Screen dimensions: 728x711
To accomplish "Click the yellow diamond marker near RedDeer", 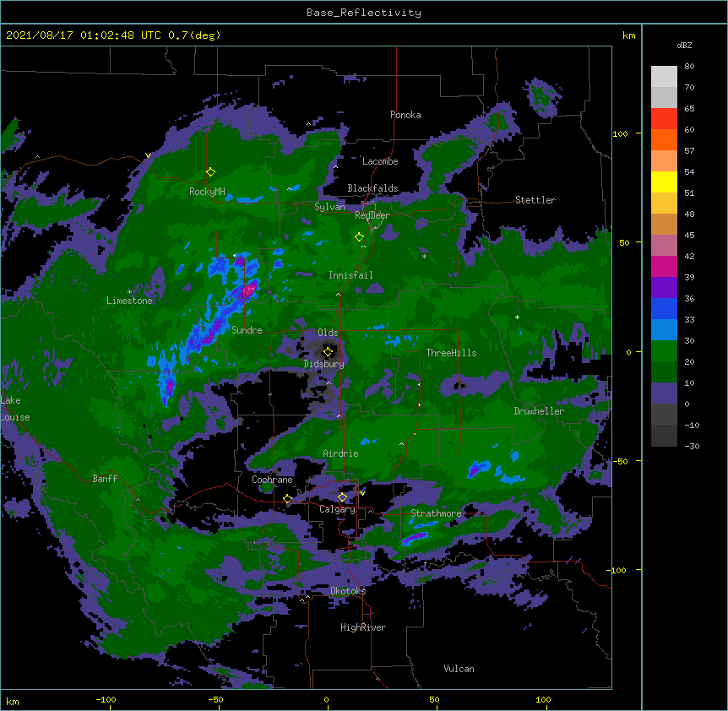I will click(x=359, y=236).
